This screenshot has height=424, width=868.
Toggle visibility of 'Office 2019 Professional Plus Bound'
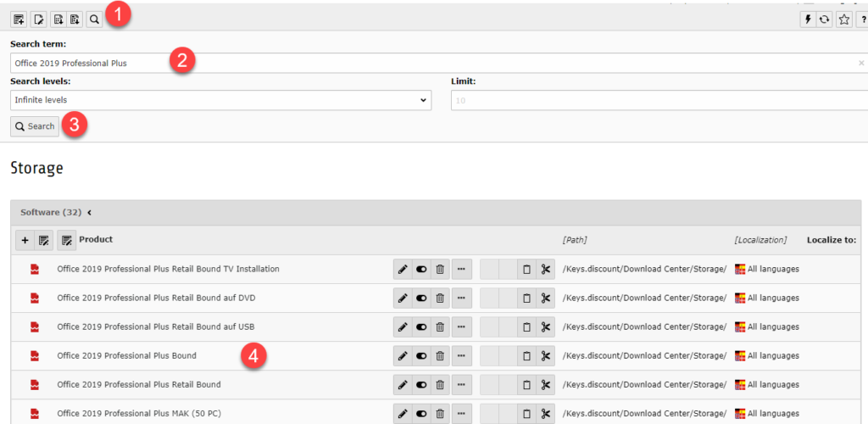tap(421, 356)
